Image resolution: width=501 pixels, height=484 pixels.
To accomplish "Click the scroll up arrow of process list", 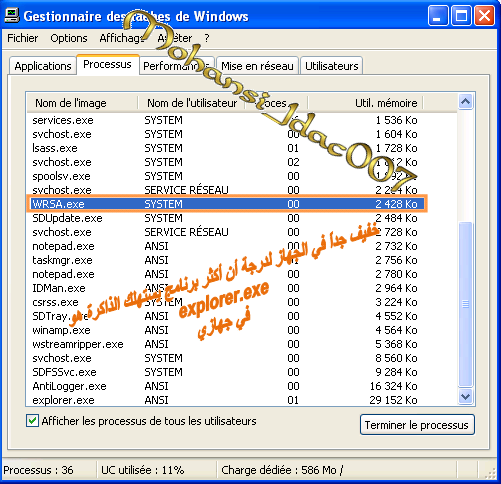I will point(465,101).
